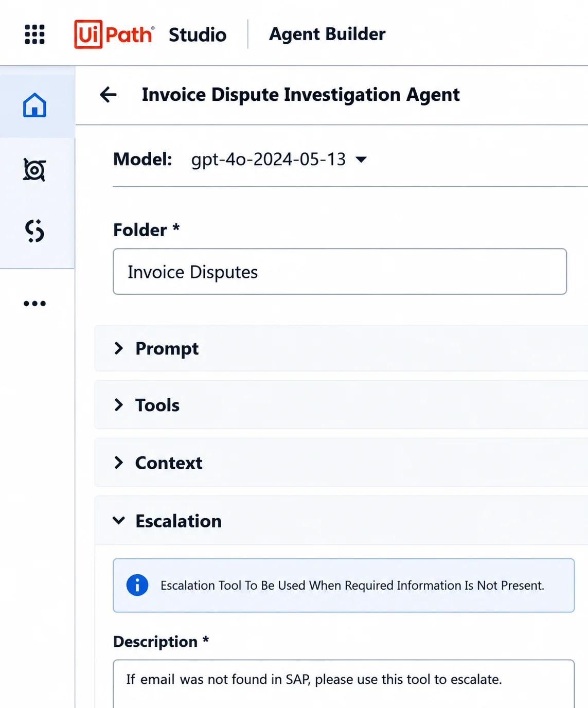Click the Description * field label
This screenshot has width=588, height=708.
[161, 642]
